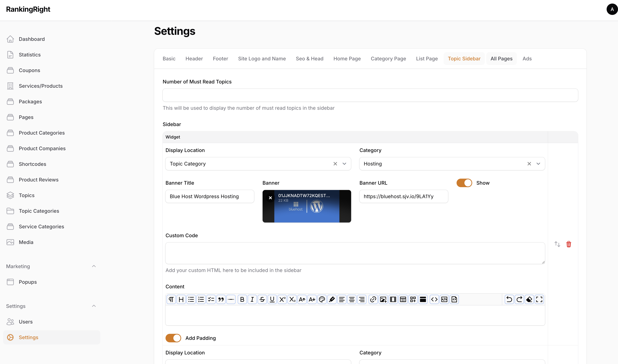
Task: Insert a blockquote in the Content editor
Action: pyautogui.click(x=221, y=299)
